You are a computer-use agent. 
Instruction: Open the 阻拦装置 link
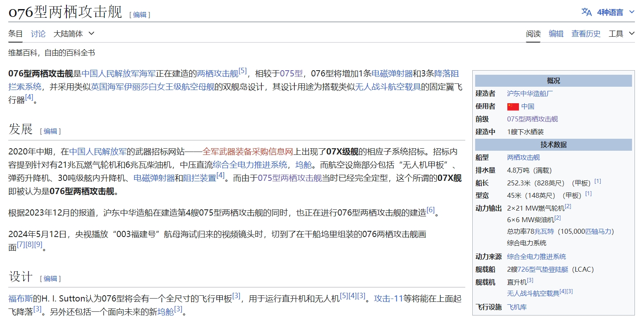pos(199,178)
